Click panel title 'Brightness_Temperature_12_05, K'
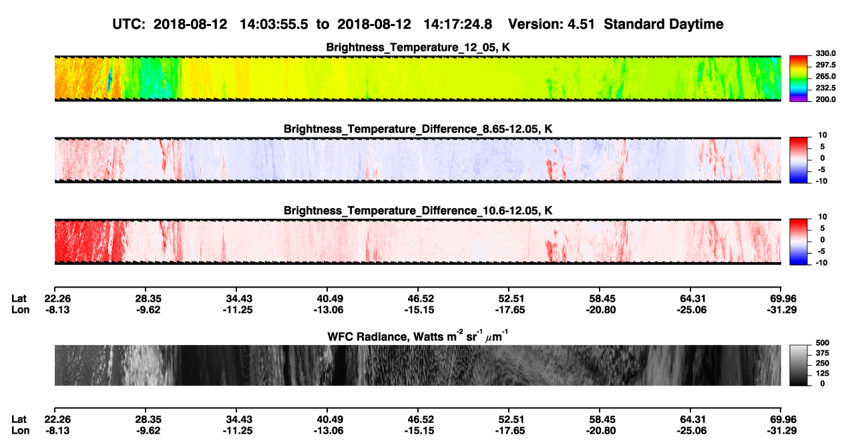This screenshot has width=868, height=445. click(418, 47)
